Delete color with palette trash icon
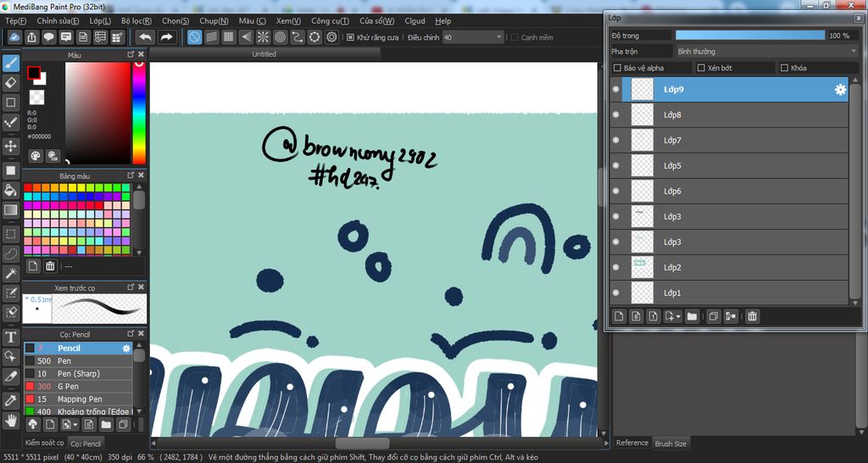The image size is (868, 463). point(50,266)
